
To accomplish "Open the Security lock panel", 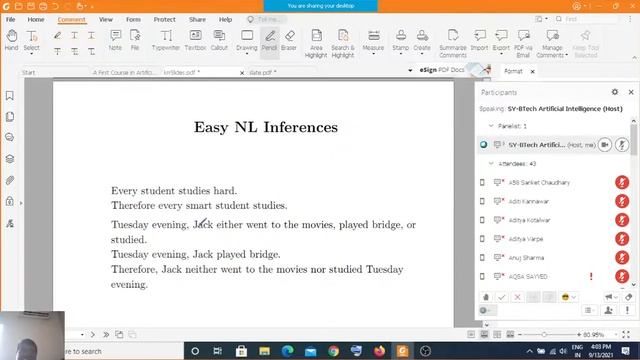I will pos(10,201).
